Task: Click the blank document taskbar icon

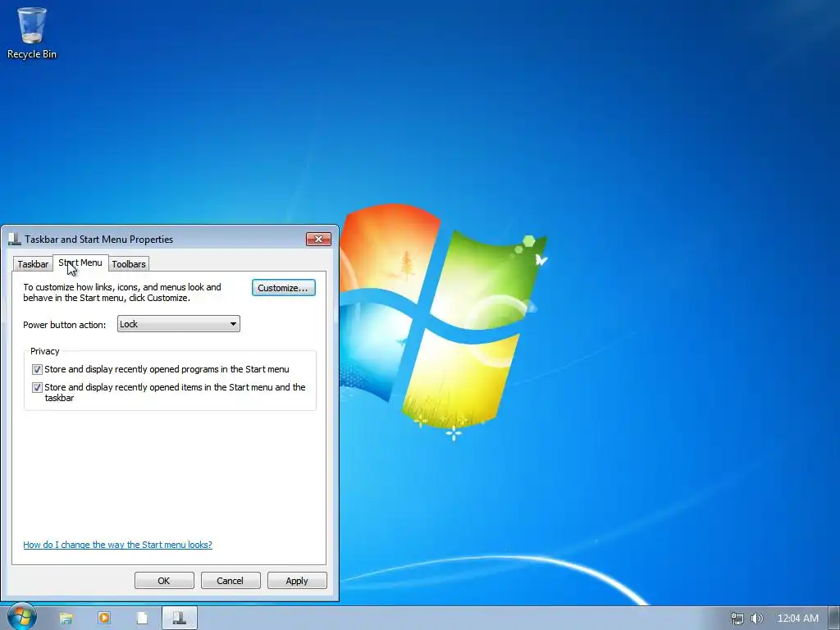Action: click(142, 619)
